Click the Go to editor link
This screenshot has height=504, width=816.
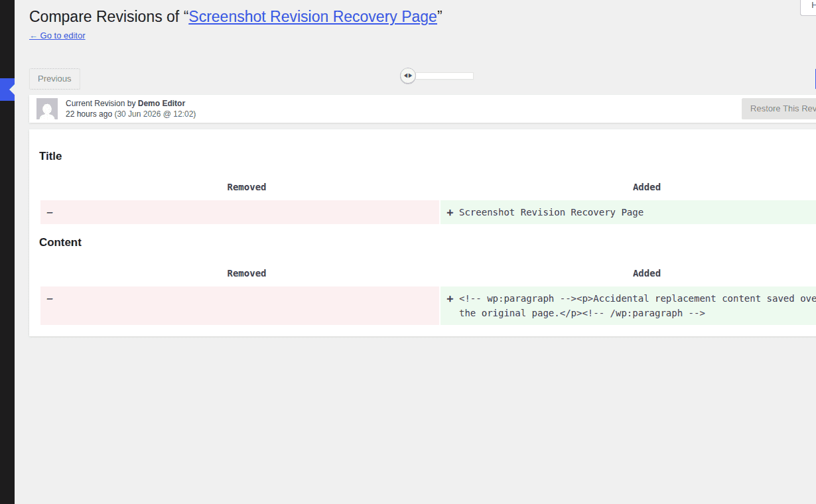pyautogui.click(x=58, y=36)
